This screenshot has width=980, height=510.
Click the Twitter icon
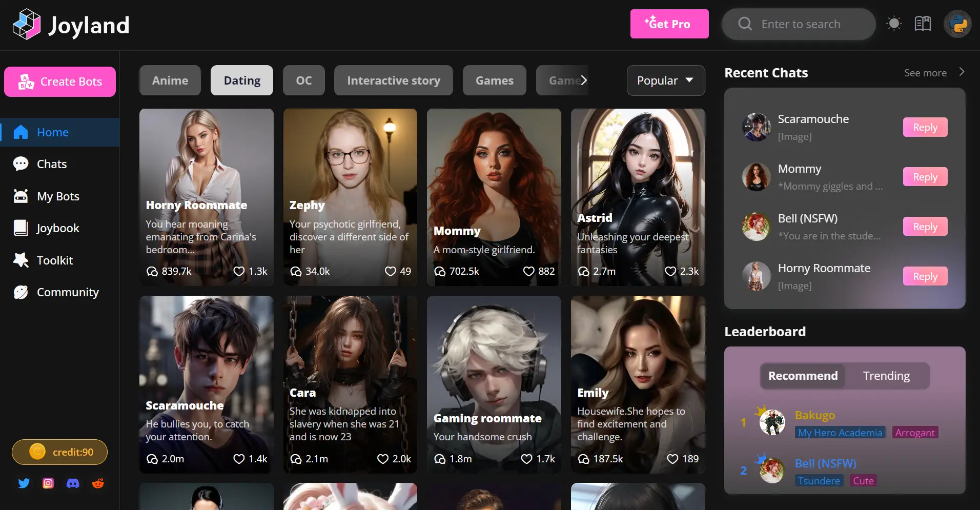click(x=24, y=483)
